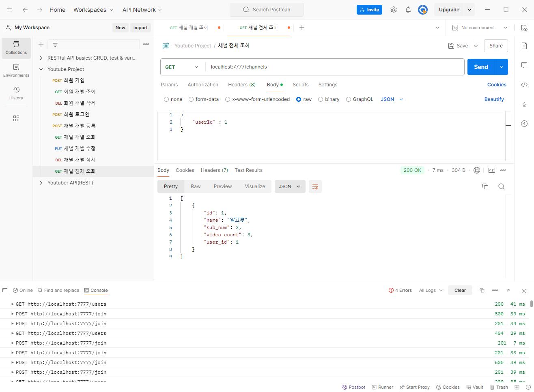Open the raw JSON format dropdown
This screenshot has height=392, width=534.
[x=392, y=99]
